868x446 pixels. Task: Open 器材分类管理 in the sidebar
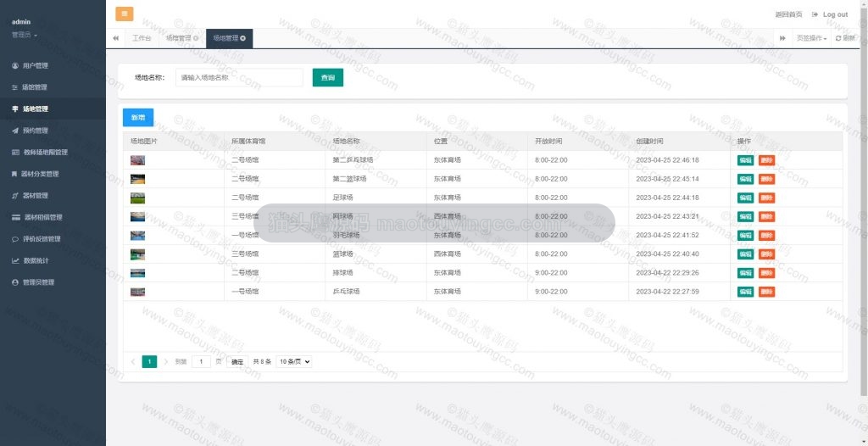[x=53, y=174]
